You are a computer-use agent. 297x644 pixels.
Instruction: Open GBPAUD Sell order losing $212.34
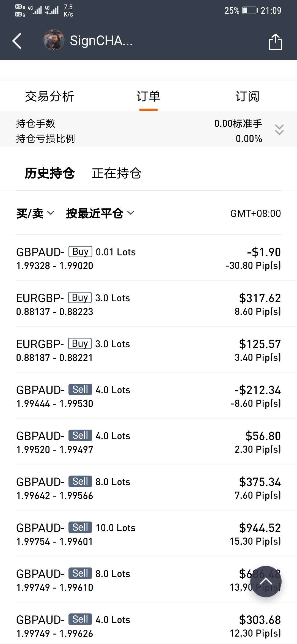point(148,396)
